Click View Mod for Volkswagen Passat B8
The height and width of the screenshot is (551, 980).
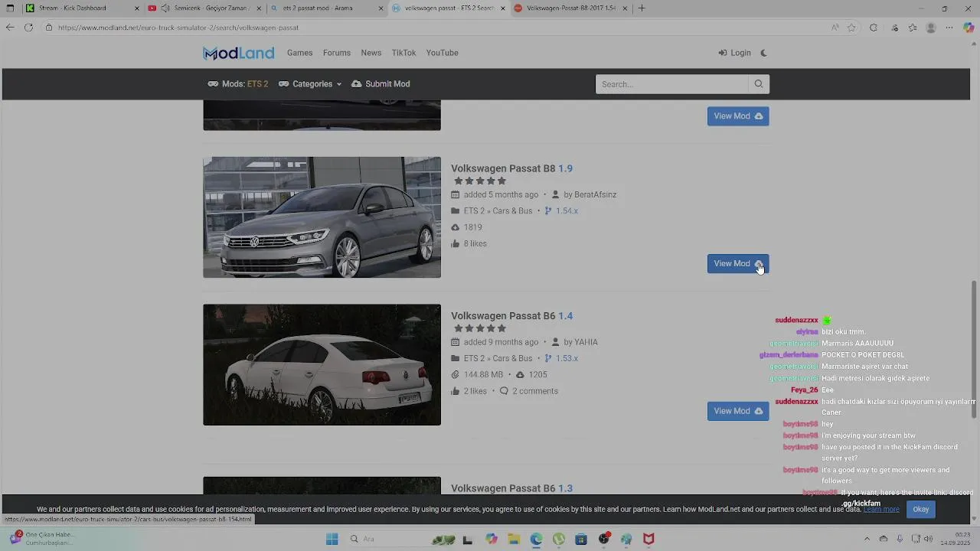click(x=738, y=264)
